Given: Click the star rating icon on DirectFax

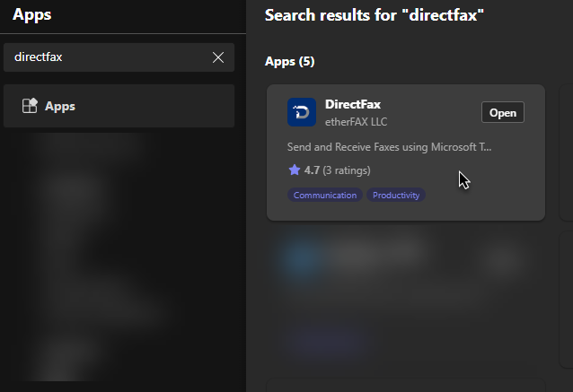Looking at the screenshot, I should [x=294, y=170].
